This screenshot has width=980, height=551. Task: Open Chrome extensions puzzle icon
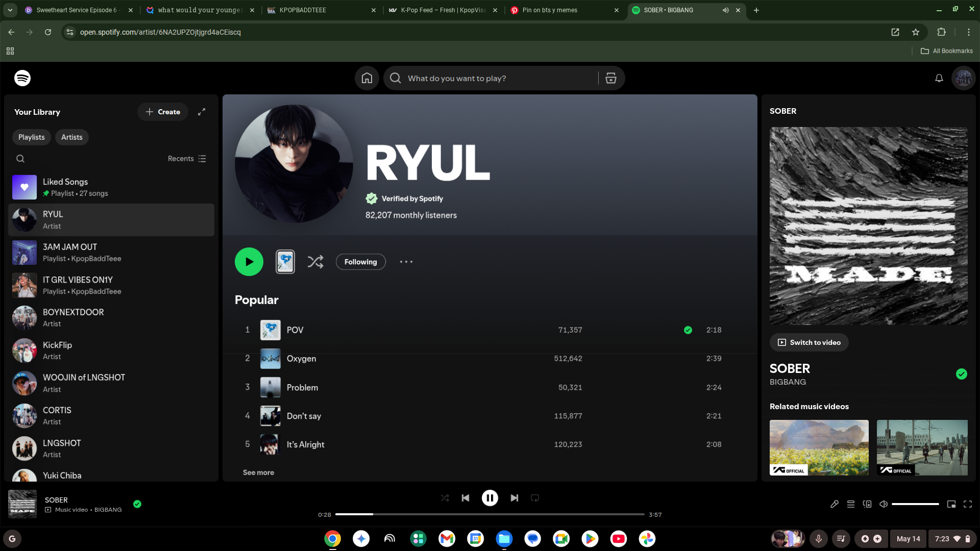pos(942,32)
